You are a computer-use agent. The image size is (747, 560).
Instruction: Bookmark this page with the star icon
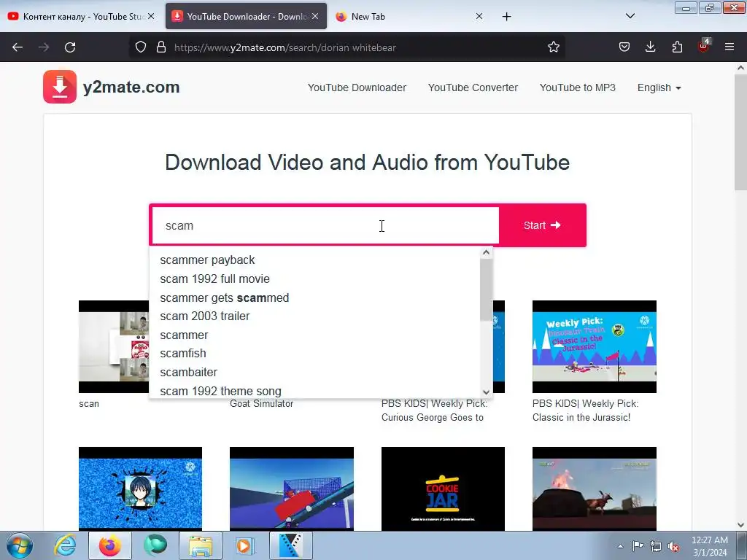(553, 47)
